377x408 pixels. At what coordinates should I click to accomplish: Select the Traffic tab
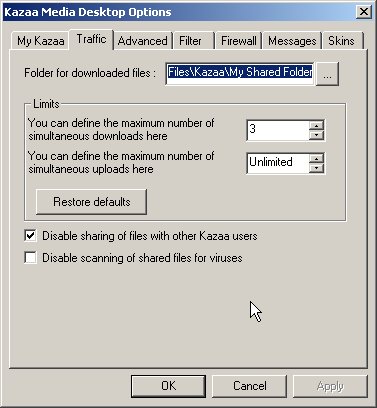click(x=91, y=39)
